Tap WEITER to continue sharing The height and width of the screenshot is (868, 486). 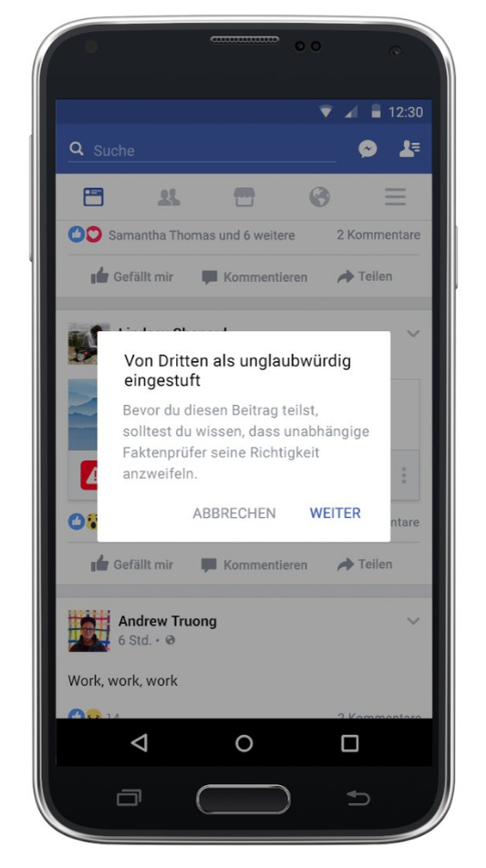point(335,513)
